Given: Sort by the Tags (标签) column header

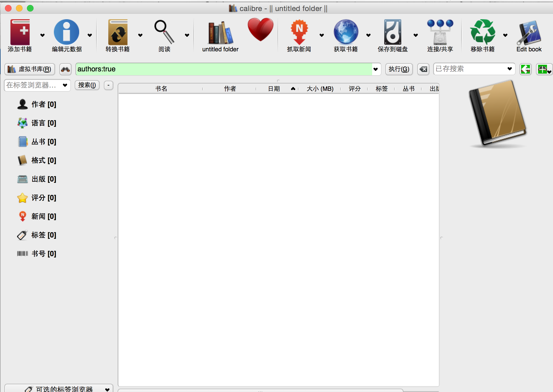Looking at the screenshot, I should pyautogui.click(x=381, y=89).
